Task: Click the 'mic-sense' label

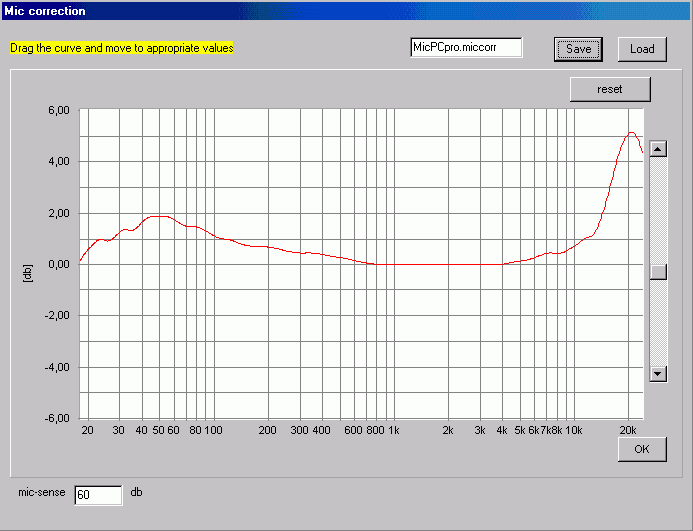Action: click(42, 492)
